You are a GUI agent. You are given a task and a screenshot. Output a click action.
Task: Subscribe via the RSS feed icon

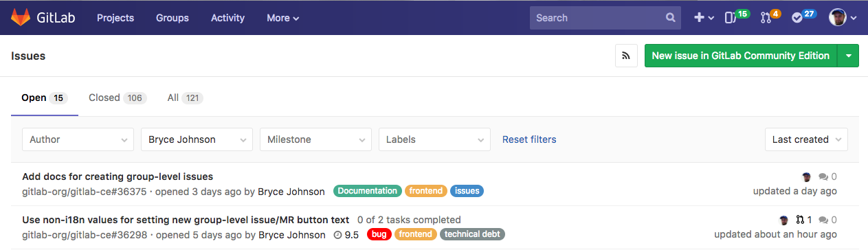[x=626, y=56]
